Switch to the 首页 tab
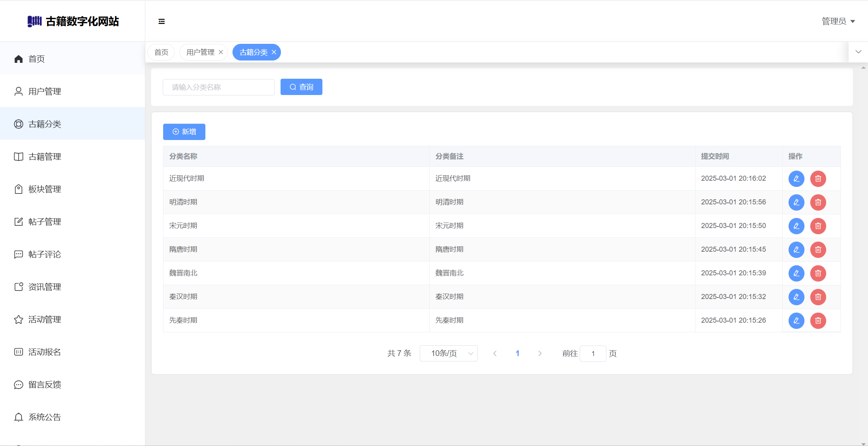Viewport: 868px width, 446px height. [161, 52]
